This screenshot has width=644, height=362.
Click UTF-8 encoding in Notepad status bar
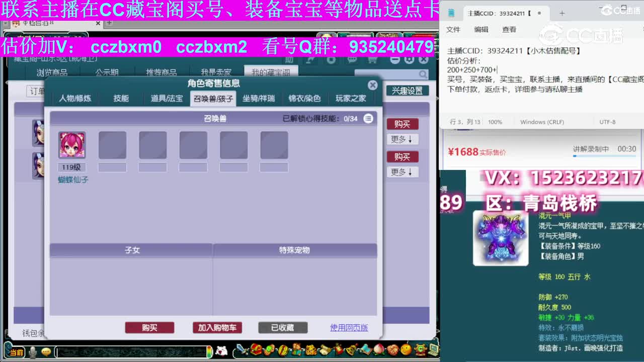click(608, 122)
